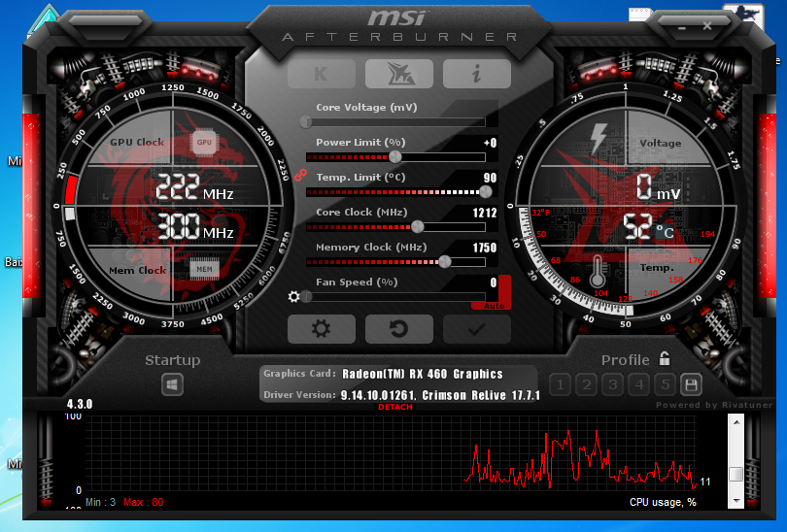This screenshot has height=532, width=787.
Task: Click the Core Clock value 1212
Action: pos(485,214)
